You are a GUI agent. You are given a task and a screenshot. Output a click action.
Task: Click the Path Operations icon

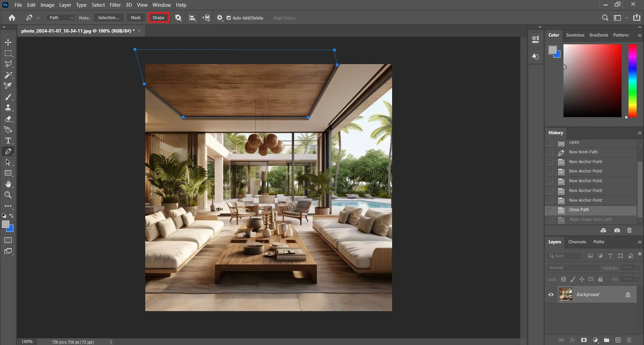pos(178,18)
